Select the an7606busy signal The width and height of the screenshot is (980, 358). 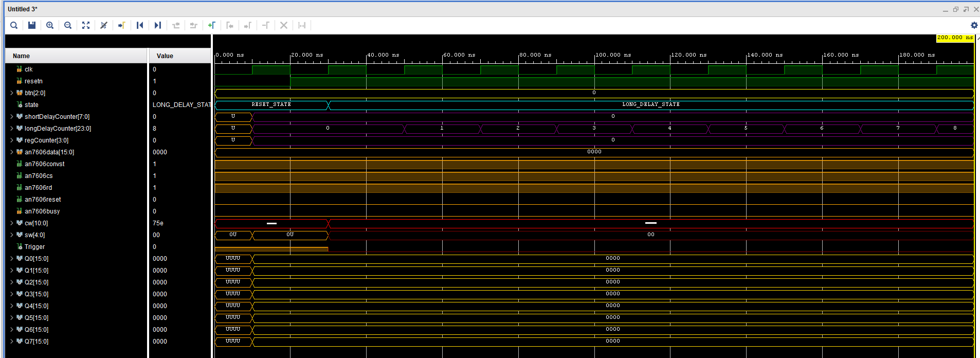coord(42,211)
